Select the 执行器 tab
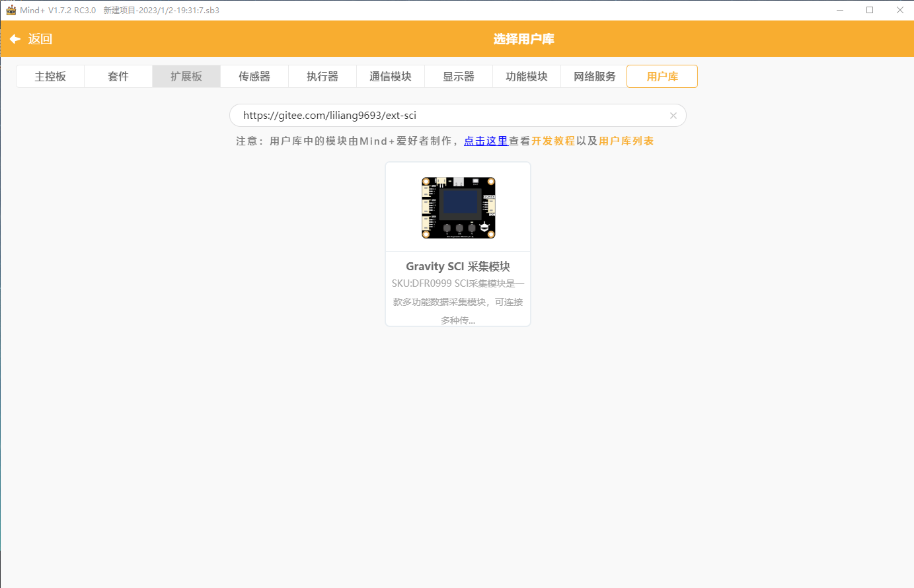 [x=323, y=77]
